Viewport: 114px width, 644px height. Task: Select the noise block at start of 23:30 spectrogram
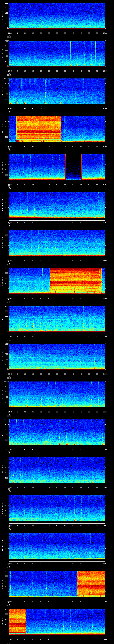coord(17,621)
